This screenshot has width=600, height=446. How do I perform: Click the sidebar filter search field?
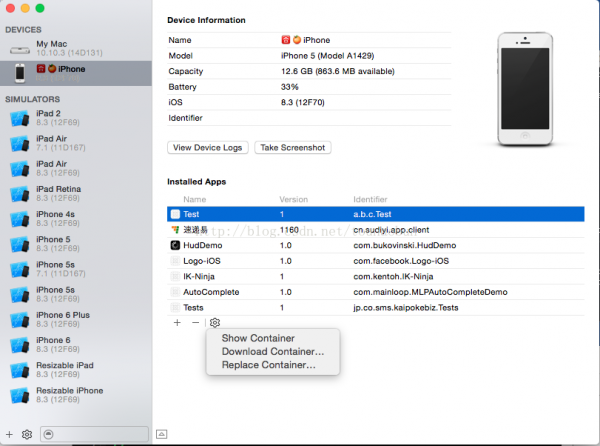click(x=94, y=434)
